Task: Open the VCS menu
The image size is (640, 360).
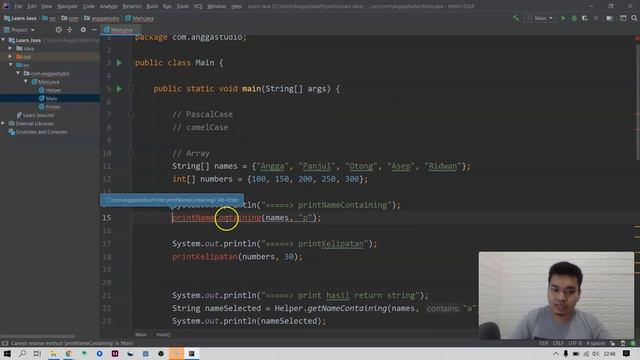Action: click(198, 6)
